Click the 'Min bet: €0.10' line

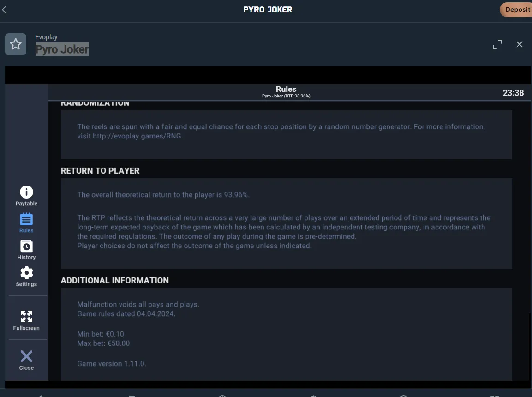[x=101, y=334]
